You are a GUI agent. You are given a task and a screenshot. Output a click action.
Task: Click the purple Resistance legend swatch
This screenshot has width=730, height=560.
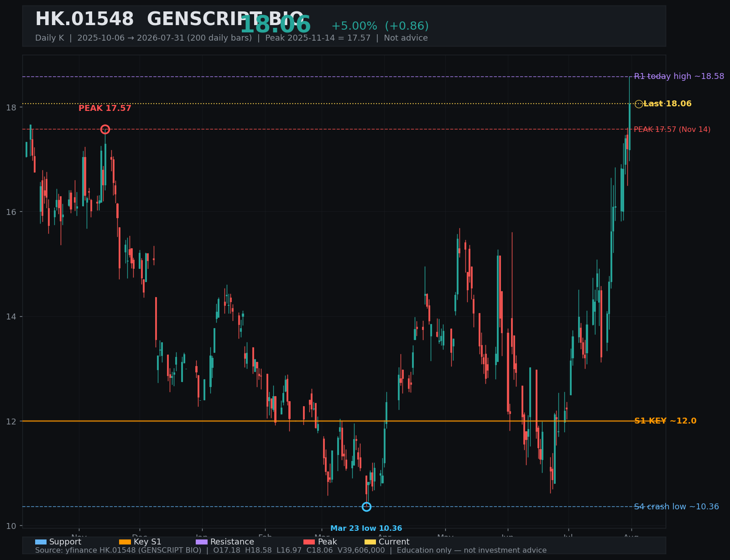pyautogui.click(x=202, y=542)
